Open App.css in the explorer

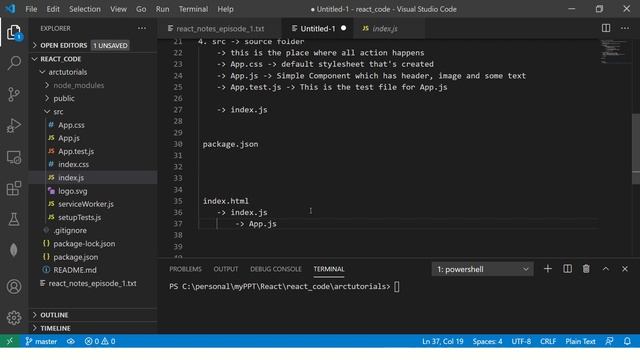pos(93,125)
